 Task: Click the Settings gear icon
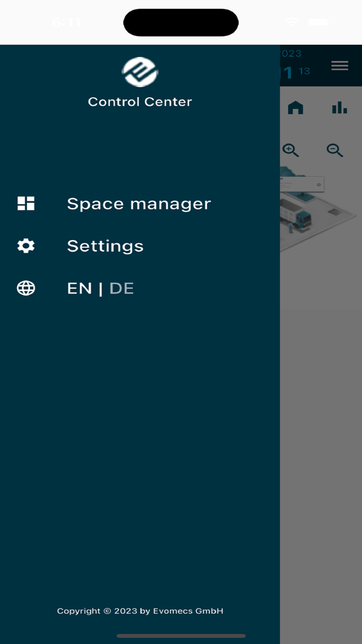coord(26,245)
